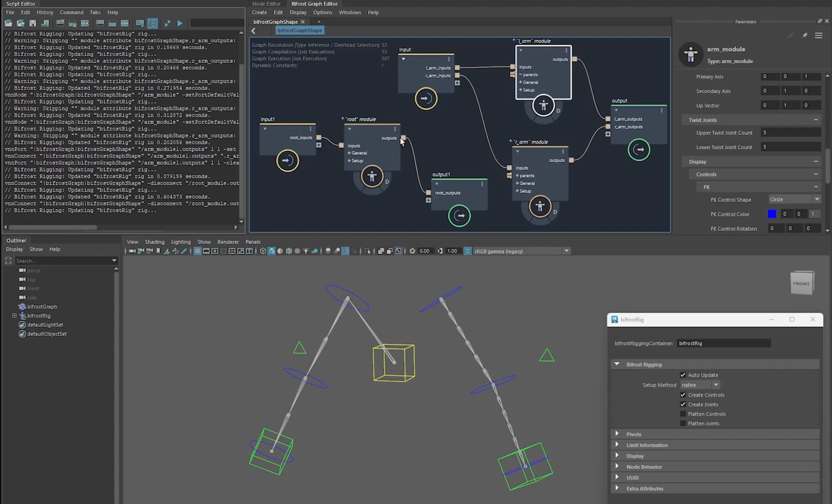Disable the Create Joints checkbox
Viewport: 832px width, 504px height.
[683, 404]
